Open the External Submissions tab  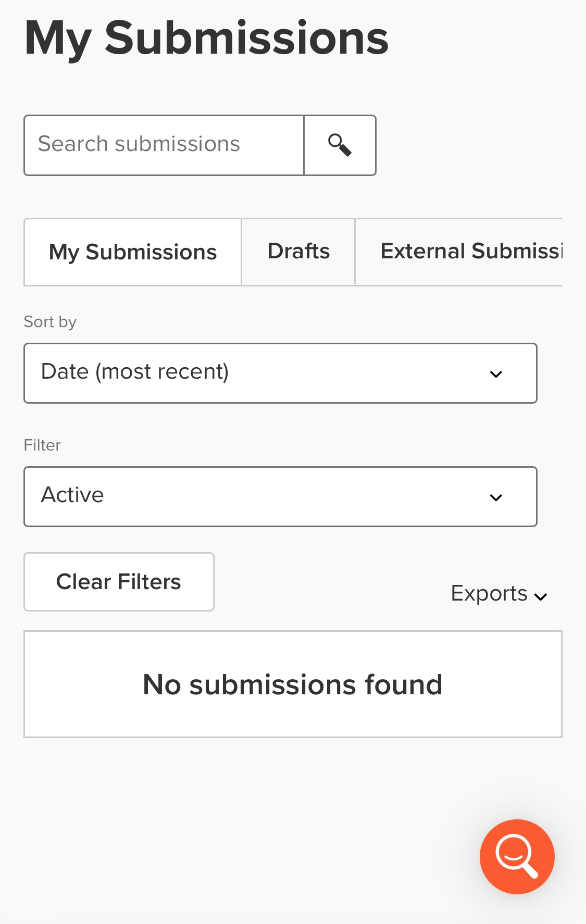pyautogui.click(x=471, y=252)
